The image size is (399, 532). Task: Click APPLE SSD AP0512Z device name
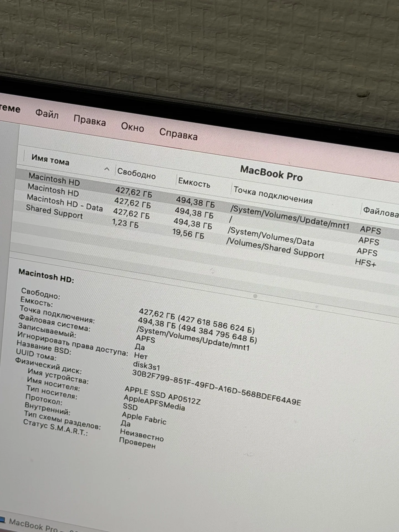point(162,395)
